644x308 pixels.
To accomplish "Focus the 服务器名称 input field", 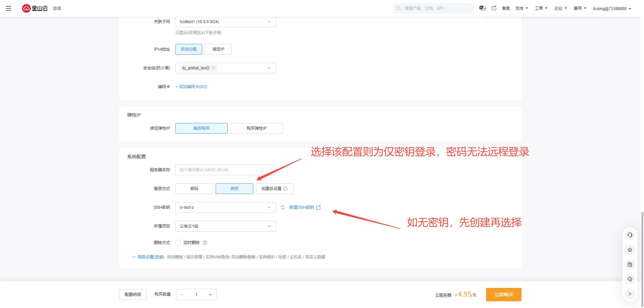I will click(226, 170).
